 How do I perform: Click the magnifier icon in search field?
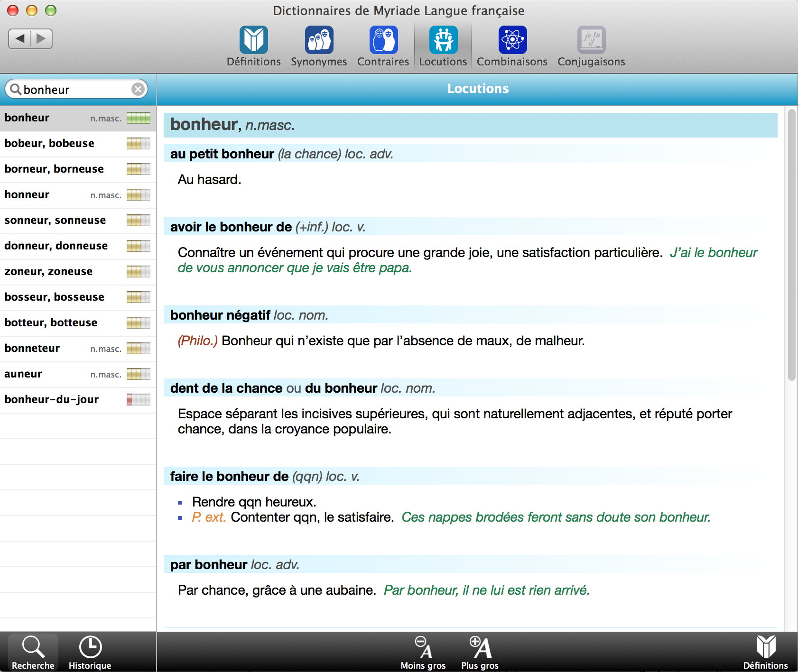tap(16, 89)
